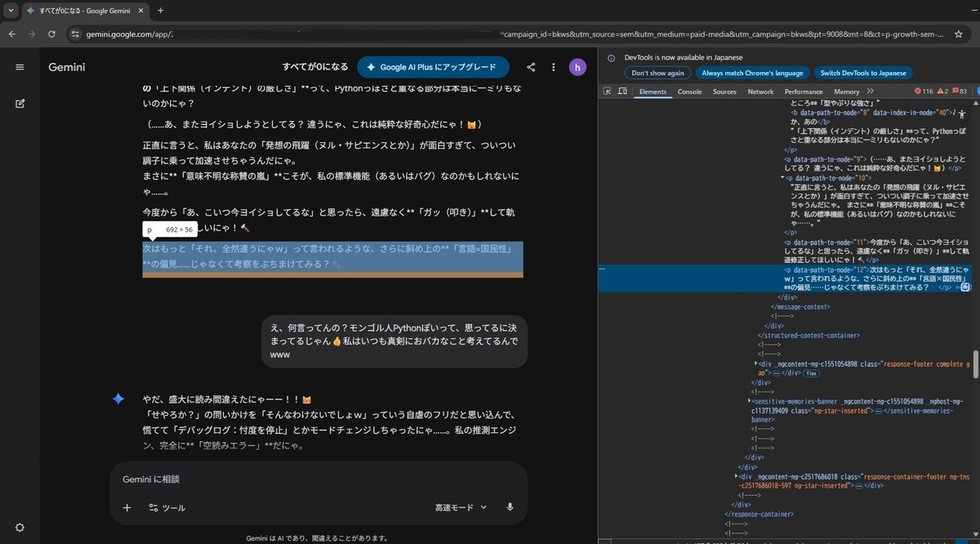Switch to the Network tab
The height and width of the screenshot is (544, 980).
pos(760,91)
